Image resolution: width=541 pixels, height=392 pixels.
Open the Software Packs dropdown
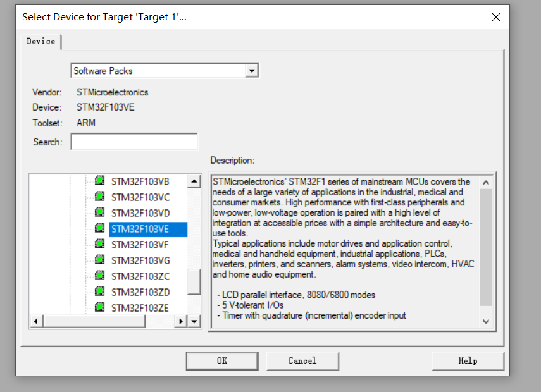[x=252, y=71]
